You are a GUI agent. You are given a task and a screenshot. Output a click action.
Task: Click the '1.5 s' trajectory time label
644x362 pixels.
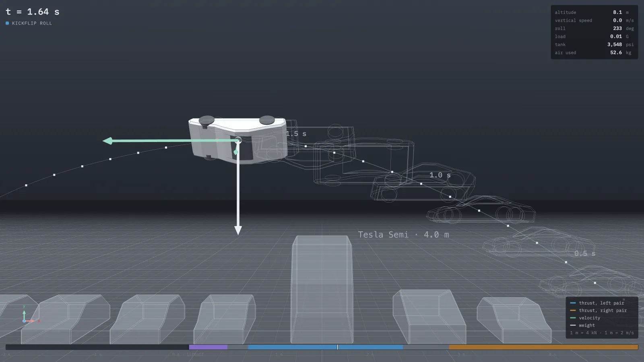click(296, 134)
